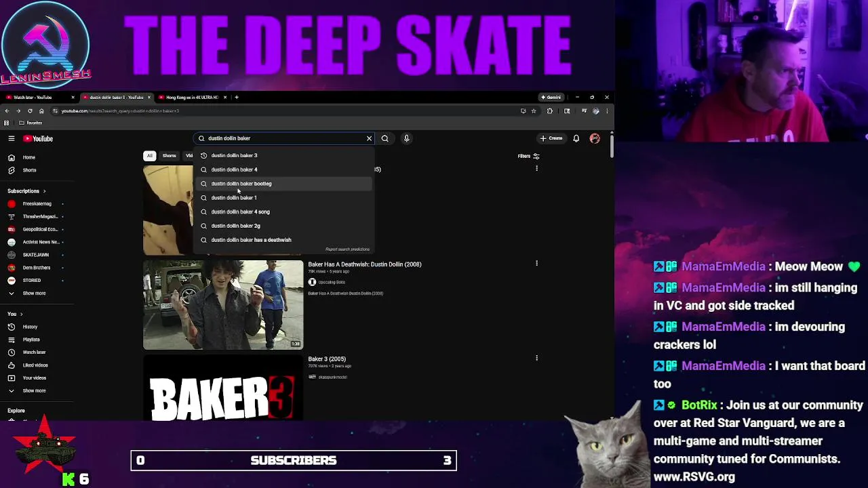Open Playlists in the sidebar
The width and height of the screenshot is (868, 488).
[x=31, y=340]
